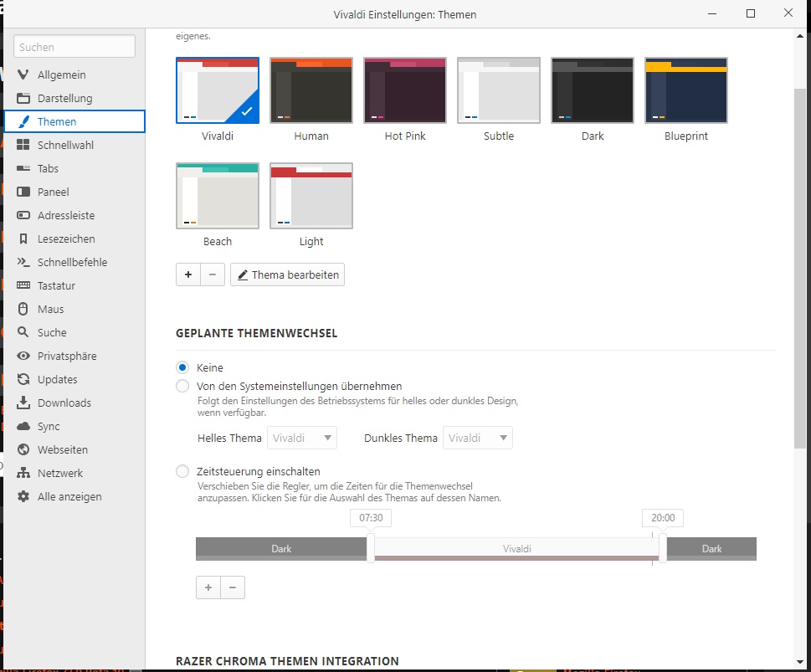This screenshot has width=811, height=672.
Task: Select the Light theme thumbnail
Action: click(311, 196)
